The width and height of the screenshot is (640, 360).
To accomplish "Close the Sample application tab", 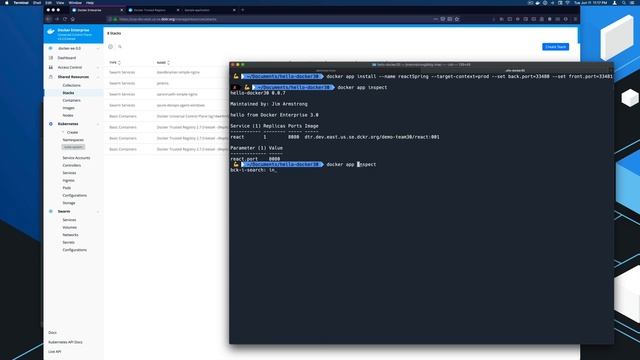I will click(234, 10).
